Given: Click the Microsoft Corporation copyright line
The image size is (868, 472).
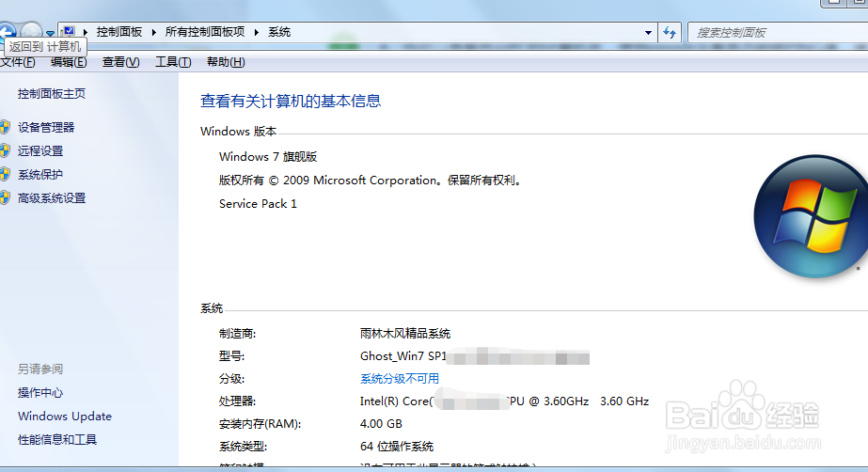Looking at the screenshot, I should (x=371, y=181).
